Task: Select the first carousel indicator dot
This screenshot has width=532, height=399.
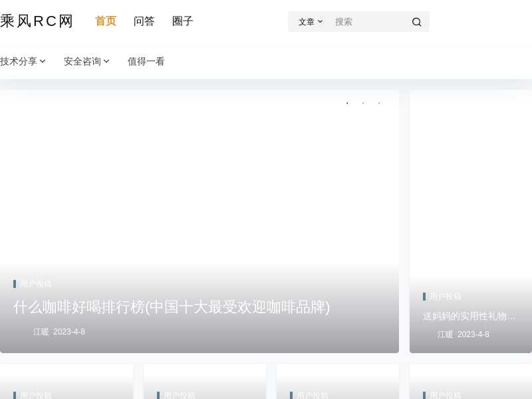Action: (x=347, y=103)
